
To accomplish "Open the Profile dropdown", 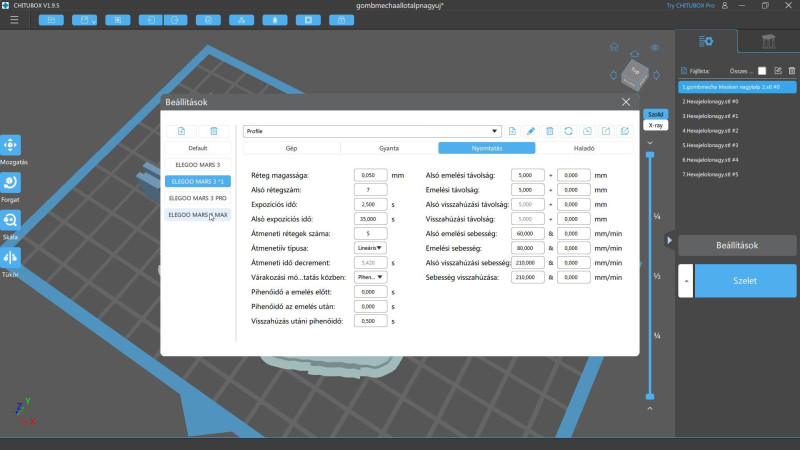I will 372,131.
